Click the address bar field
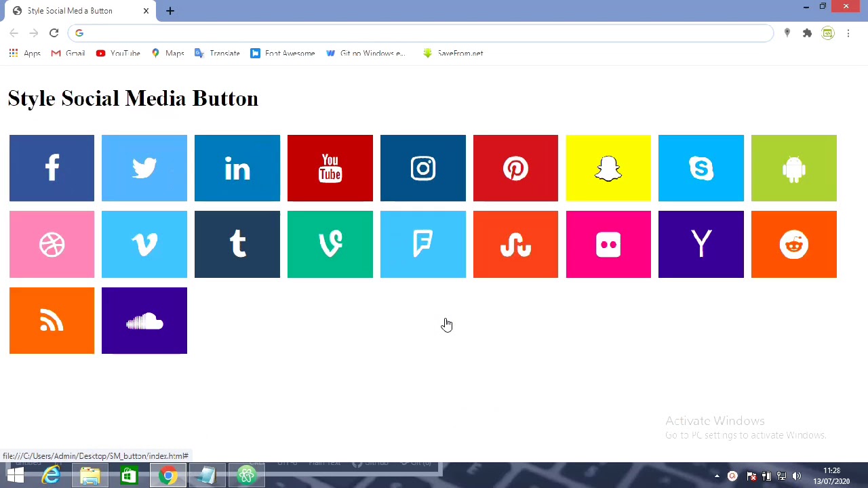 [420, 33]
